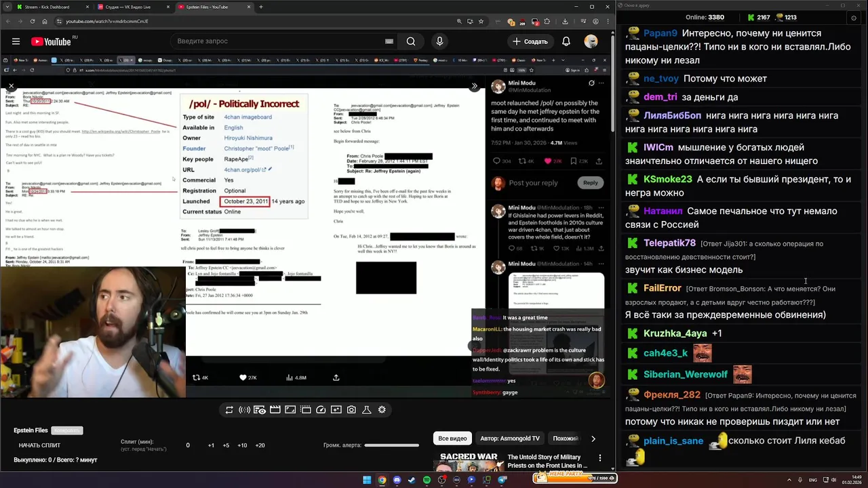Viewport: 868px width, 488px height.
Task: Click username Kruzhka_4aya in chat
Action: tap(675, 333)
